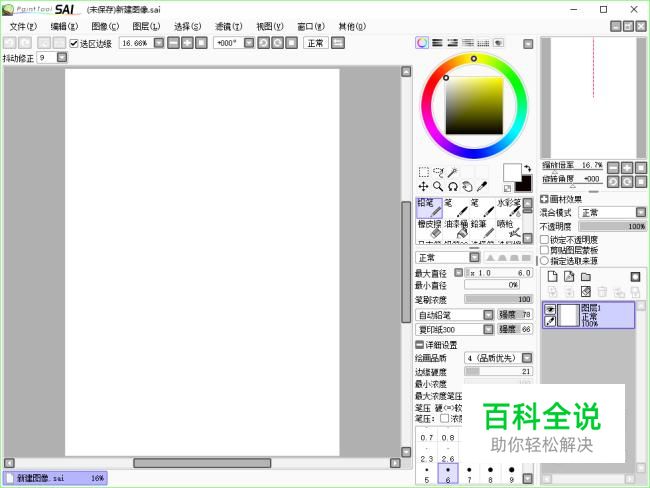Show the scratchpad panel
The image size is (650, 488).
(498, 43)
